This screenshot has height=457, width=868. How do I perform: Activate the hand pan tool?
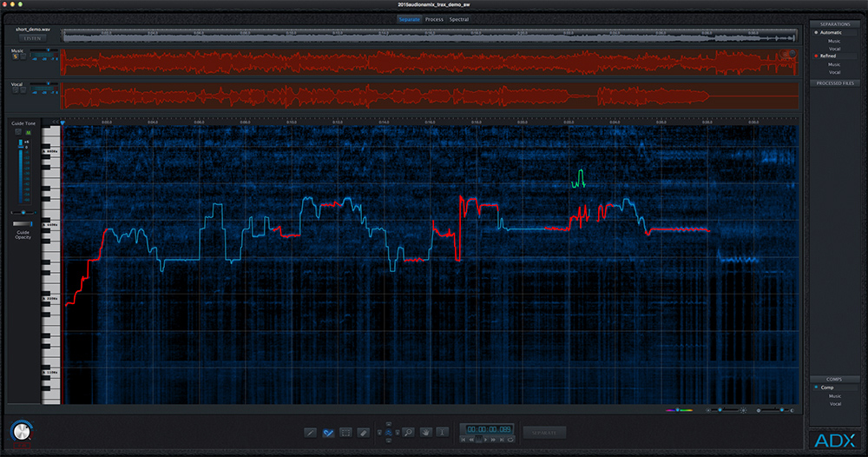425,432
